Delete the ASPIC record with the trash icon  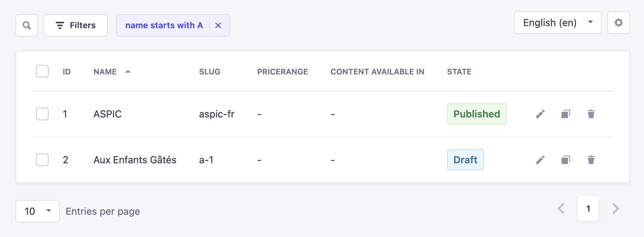click(591, 114)
